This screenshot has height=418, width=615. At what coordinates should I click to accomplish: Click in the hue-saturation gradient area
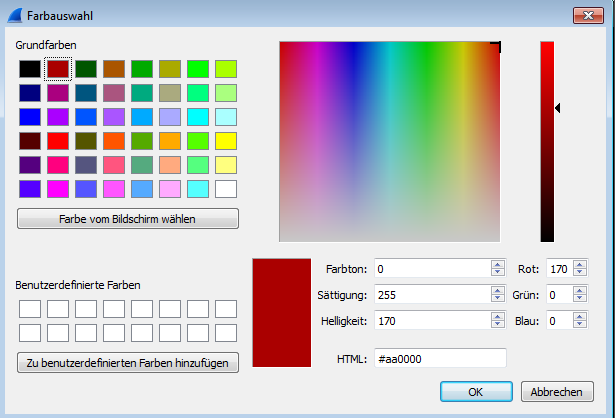(x=390, y=142)
